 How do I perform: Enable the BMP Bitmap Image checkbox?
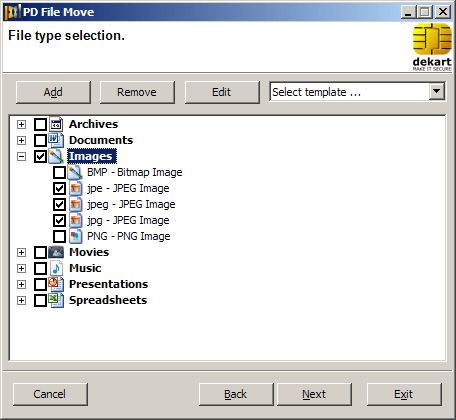pyautogui.click(x=59, y=172)
